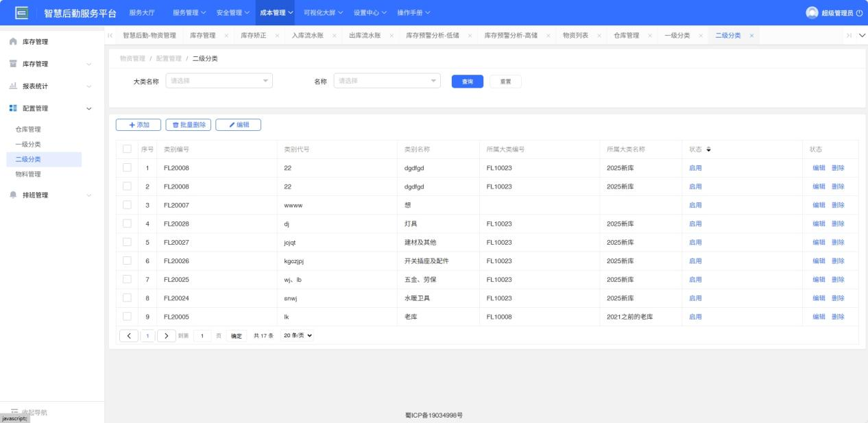Open the super administrator avatar icon
The image size is (868, 423).
click(x=812, y=12)
